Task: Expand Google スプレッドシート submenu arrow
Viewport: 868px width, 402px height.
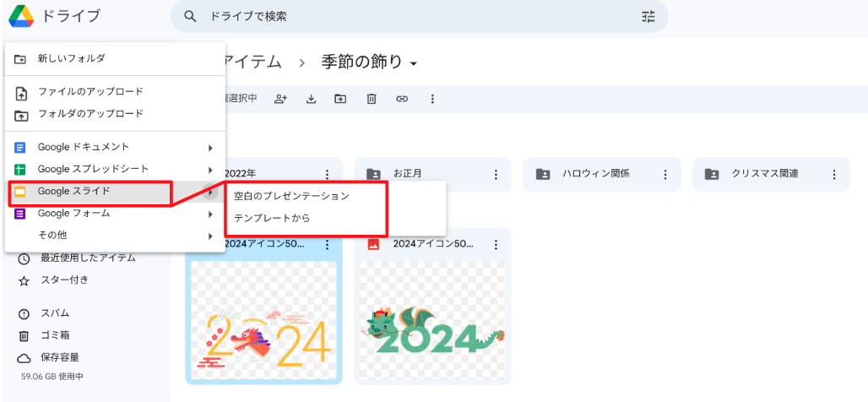Action: (210, 170)
